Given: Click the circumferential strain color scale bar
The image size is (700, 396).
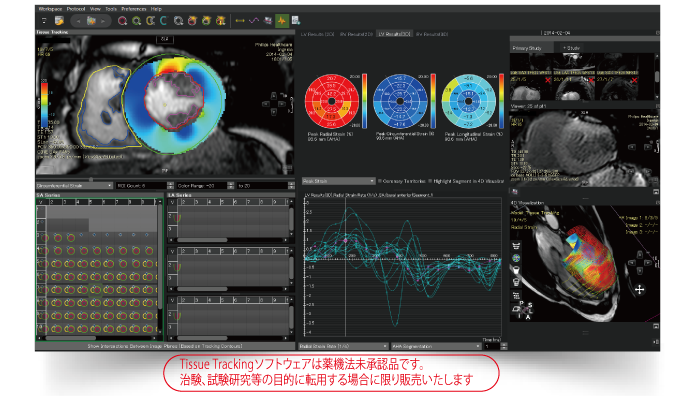Looking at the screenshot, I should tap(433, 101).
